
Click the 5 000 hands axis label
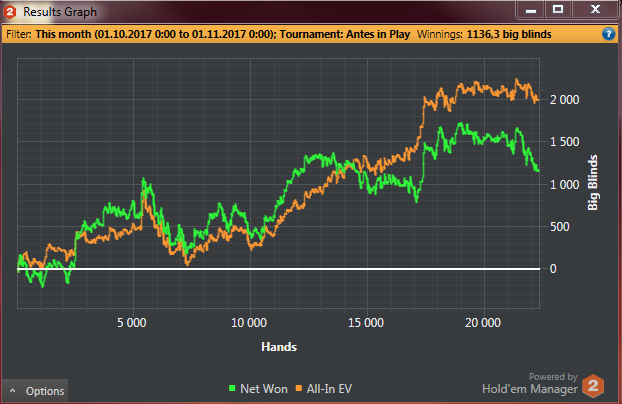(132, 323)
